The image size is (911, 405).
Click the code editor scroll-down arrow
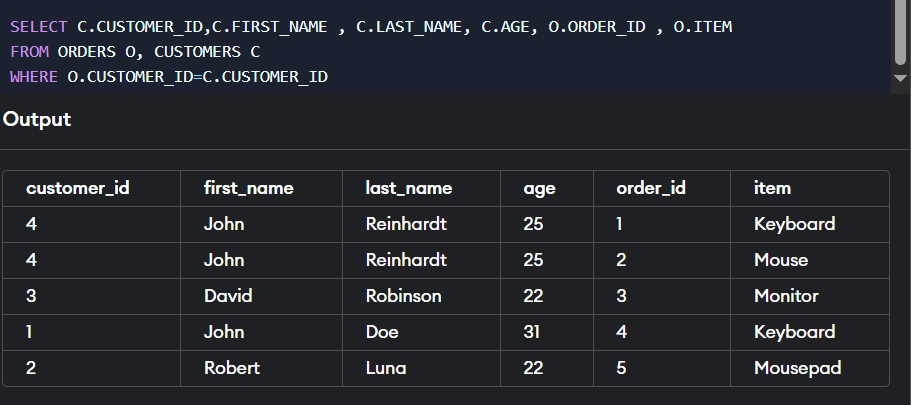pos(901,78)
